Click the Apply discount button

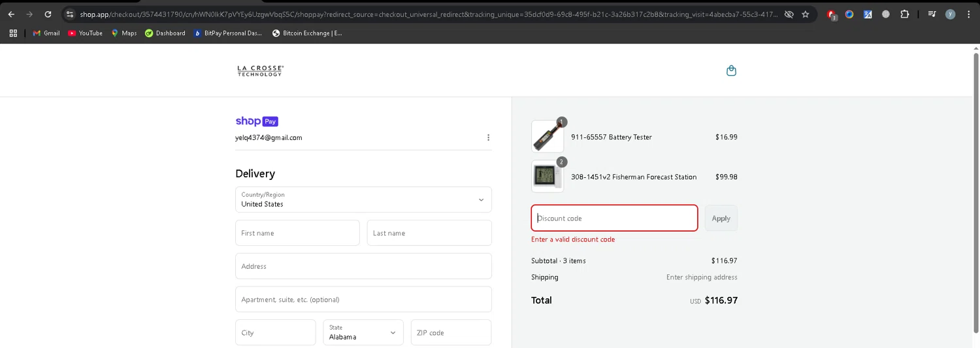point(721,218)
